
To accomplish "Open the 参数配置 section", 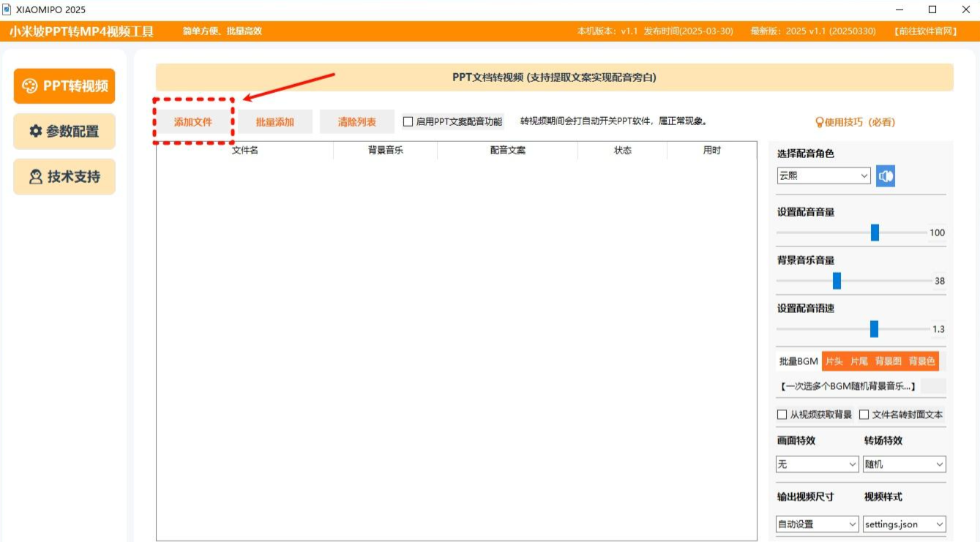I will click(x=64, y=132).
